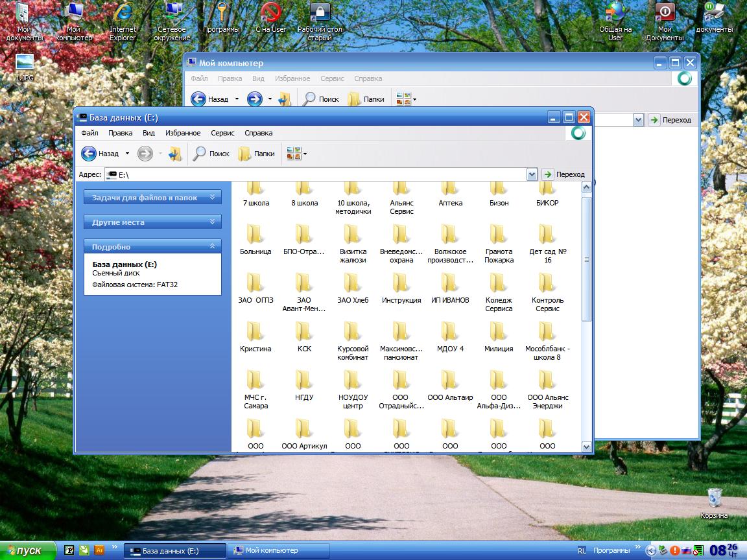Collapse the Подробно details panel
Viewport: 747px width, 560px height.
212,246
